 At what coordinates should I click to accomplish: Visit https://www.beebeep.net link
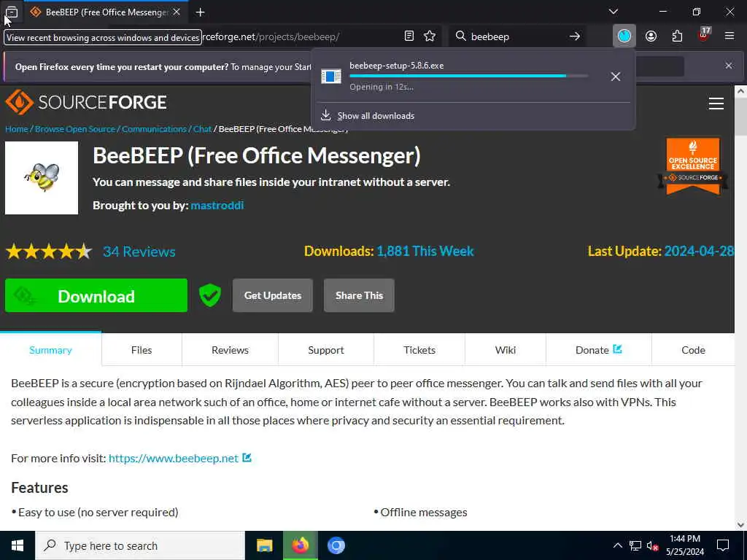pos(174,458)
